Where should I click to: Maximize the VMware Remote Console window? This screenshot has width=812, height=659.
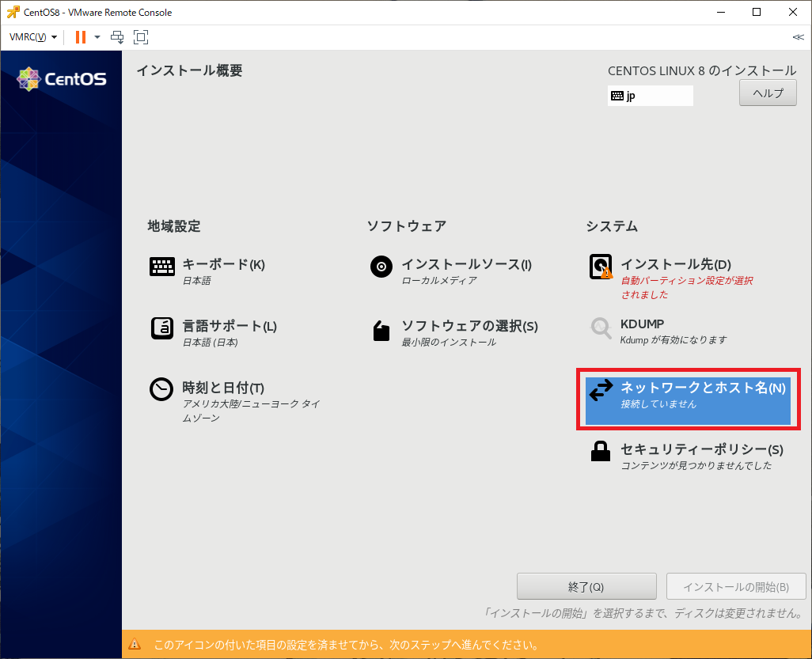pos(757,12)
